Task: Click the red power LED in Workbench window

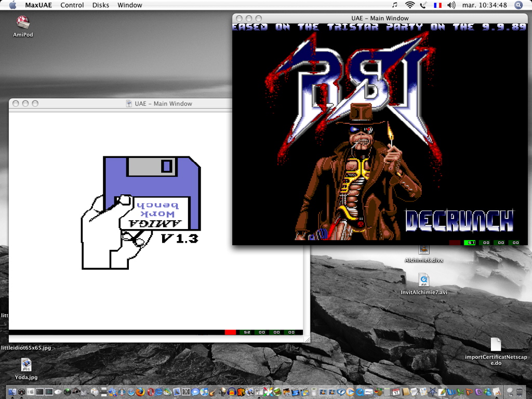Action: point(230,332)
